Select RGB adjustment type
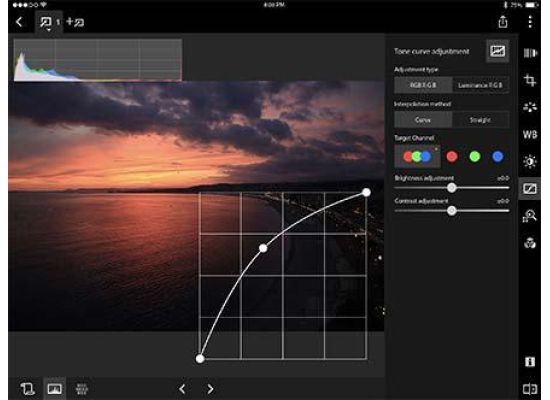 coord(423,85)
